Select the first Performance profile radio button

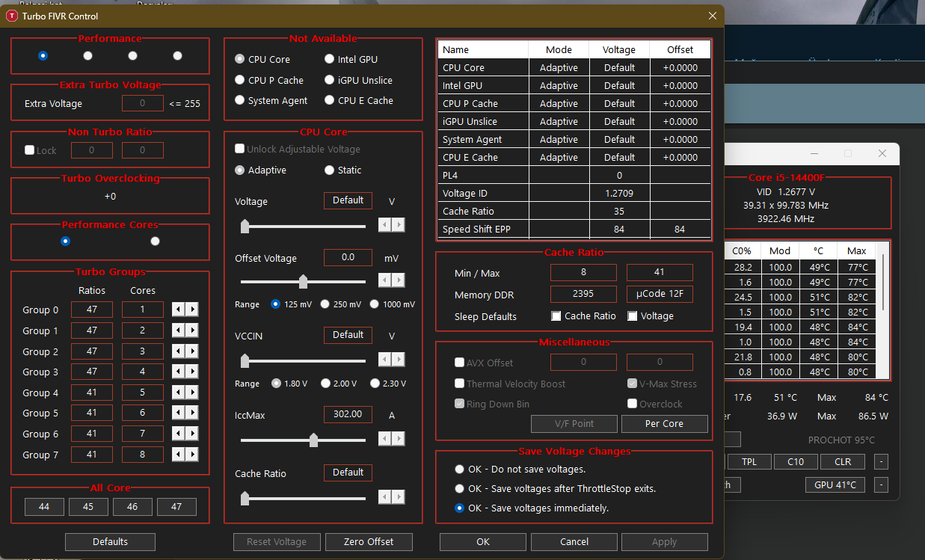(x=43, y=55)
